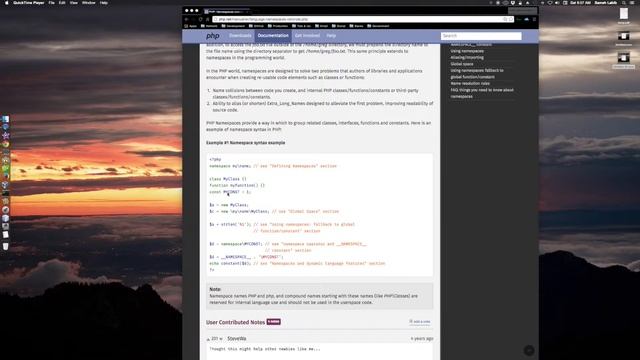Open the Apps bookmarks shortcut
640x360 pixels.
tap(191, 26)
